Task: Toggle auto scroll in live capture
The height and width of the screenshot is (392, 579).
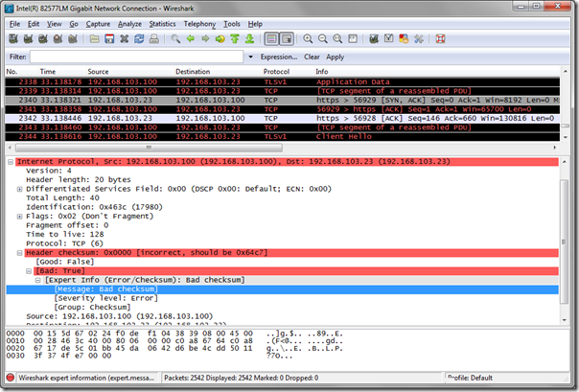Action: (287, 38)
